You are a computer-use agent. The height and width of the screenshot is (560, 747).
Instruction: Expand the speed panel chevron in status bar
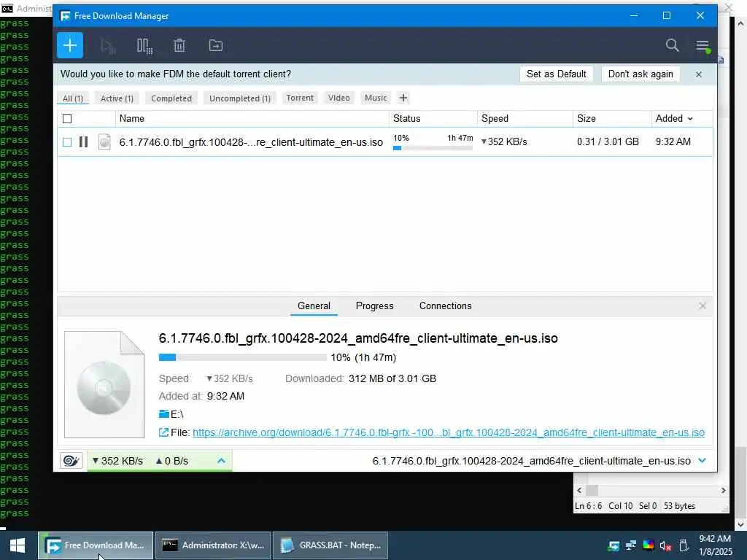[221, 461]
